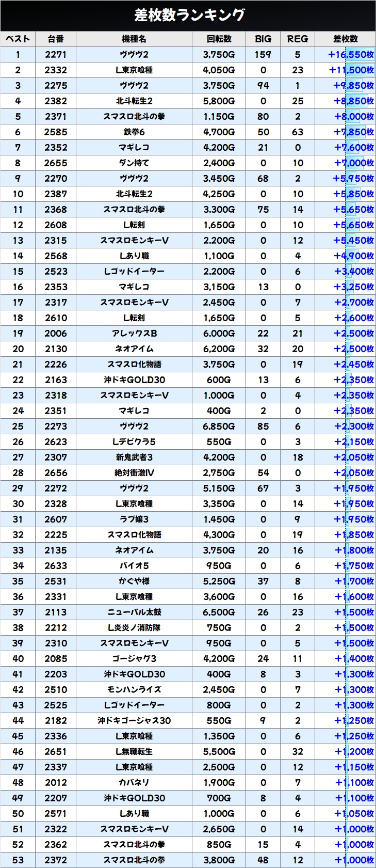
Task: Select machine number 2271 cell
Action: coord(56,55)
